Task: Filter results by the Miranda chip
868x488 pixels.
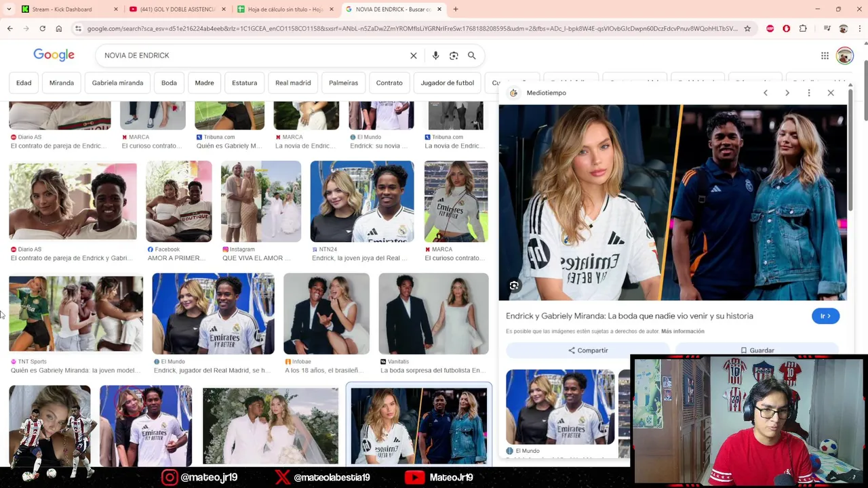Action: click(x=62, y=83)
